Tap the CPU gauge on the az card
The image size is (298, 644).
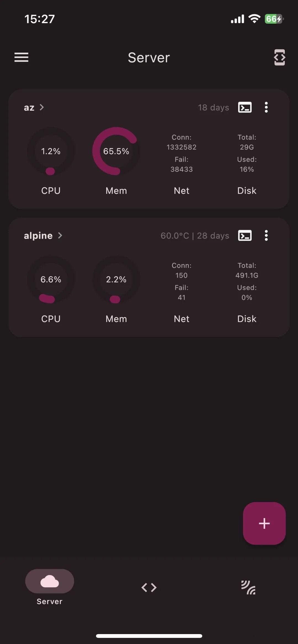coord(50,151)
